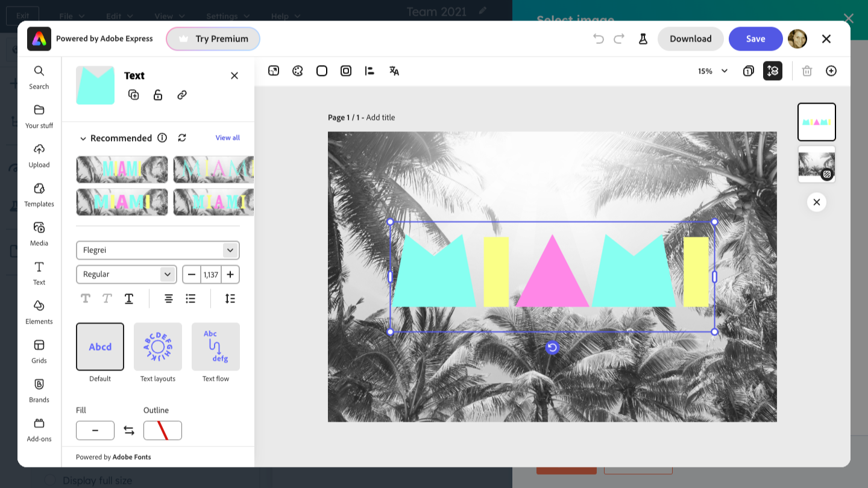Image resolution: width=868 pixels, height=488 pixels.
Task: Click the duplicate icon under Text heading
Action: [x=134, y=95]
